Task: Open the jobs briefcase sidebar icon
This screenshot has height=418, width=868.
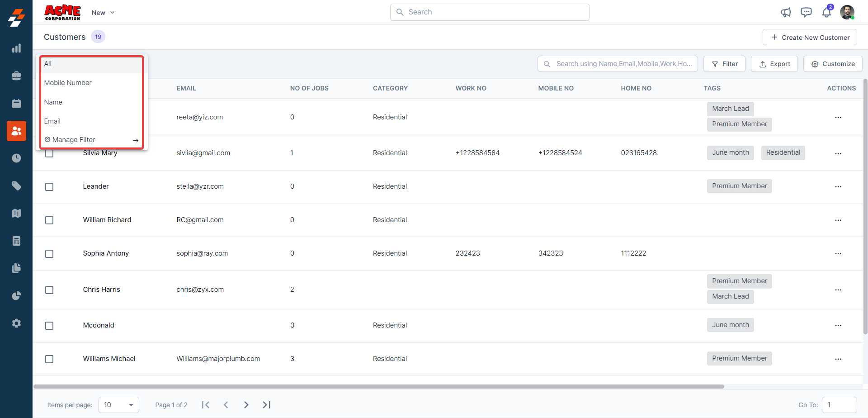Action: click(x=16, y=76)
